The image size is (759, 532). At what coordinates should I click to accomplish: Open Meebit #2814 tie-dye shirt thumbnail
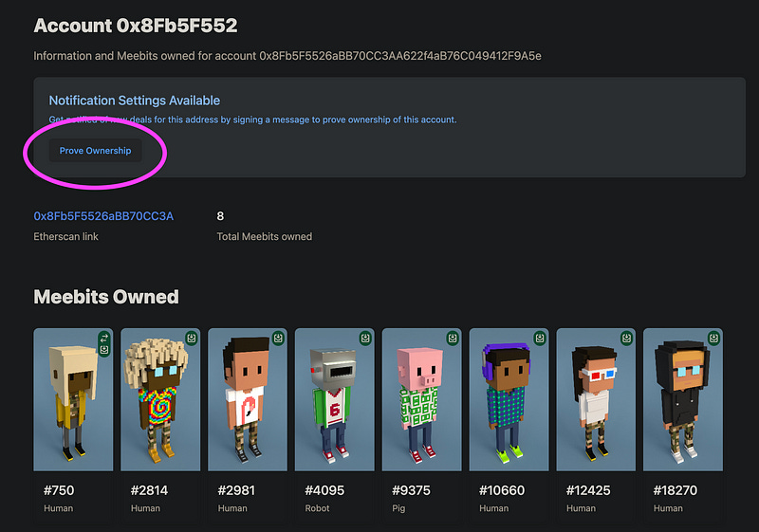click(160, 399)
